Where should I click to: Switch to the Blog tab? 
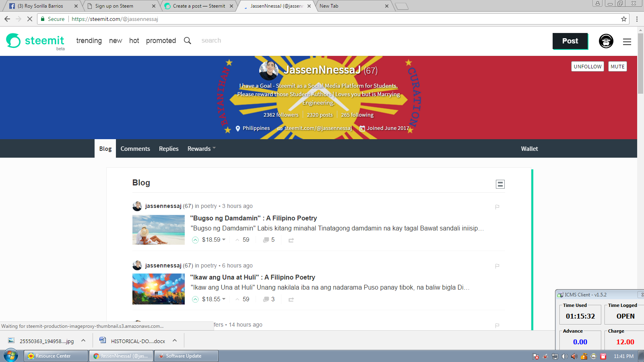click(x=105, y=149)
